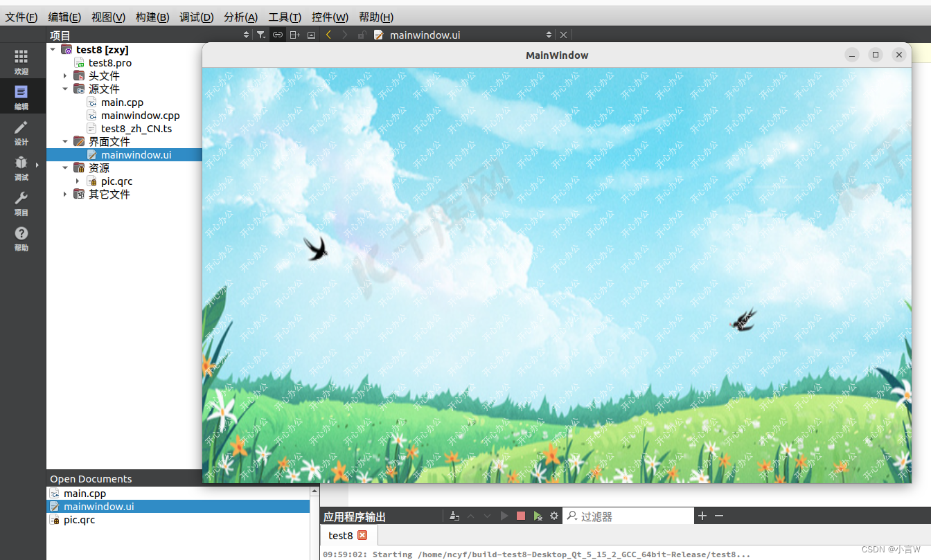
Task: Click the file lock icon
Action: tap(362, 35)
